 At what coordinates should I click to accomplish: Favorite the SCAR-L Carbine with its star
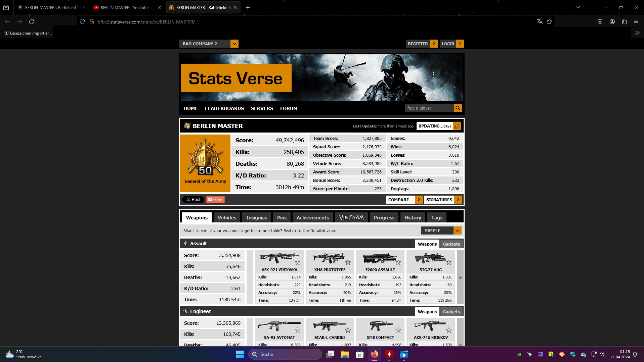tap(348, 330)
